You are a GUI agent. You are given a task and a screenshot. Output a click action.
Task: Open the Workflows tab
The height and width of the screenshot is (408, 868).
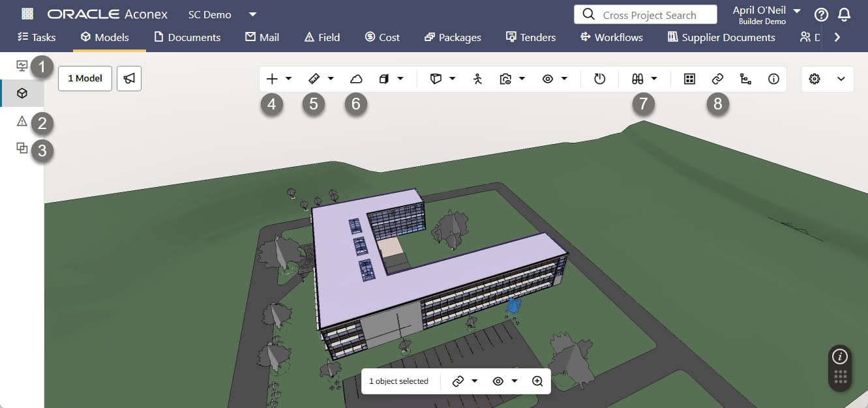611,37
